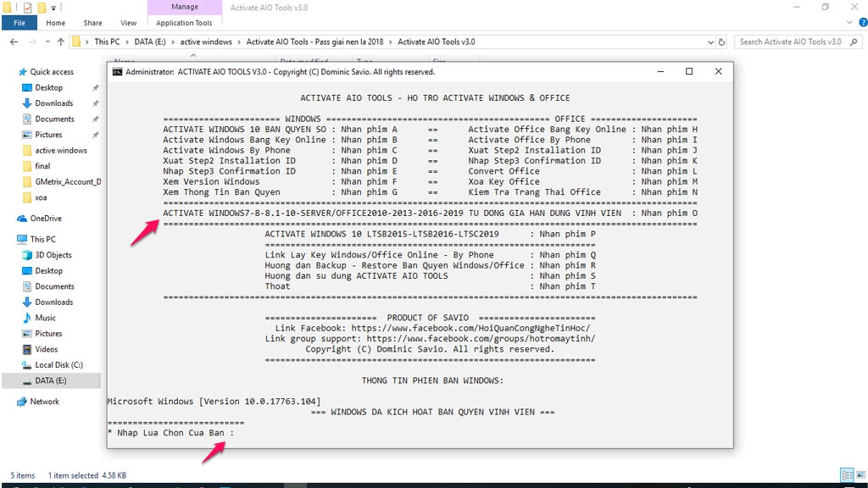The width and height of the screenshot is (868, 488).
Task: Click pin icon next to Downloads
Action: pos(95,103)
